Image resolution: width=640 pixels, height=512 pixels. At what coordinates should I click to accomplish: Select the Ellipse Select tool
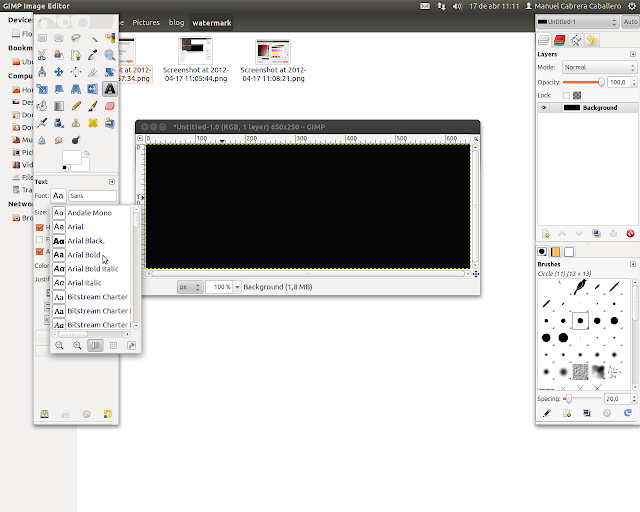[x=59, y=38]
